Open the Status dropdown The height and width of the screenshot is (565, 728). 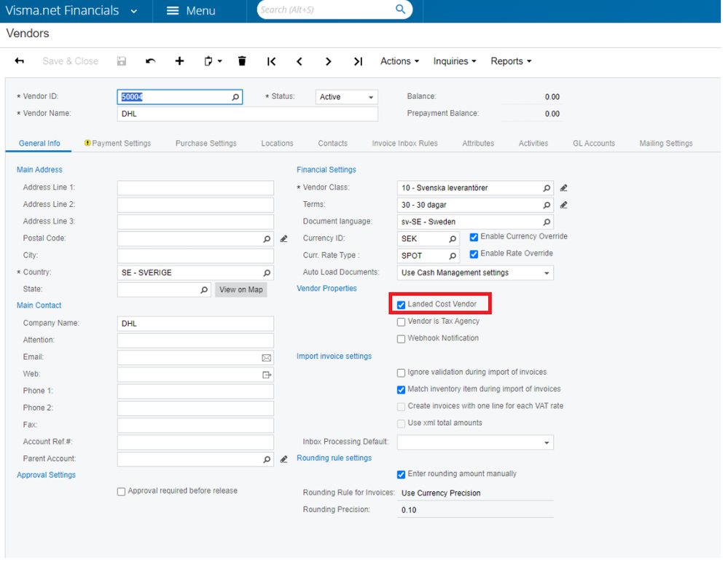(x=346, y=97)
